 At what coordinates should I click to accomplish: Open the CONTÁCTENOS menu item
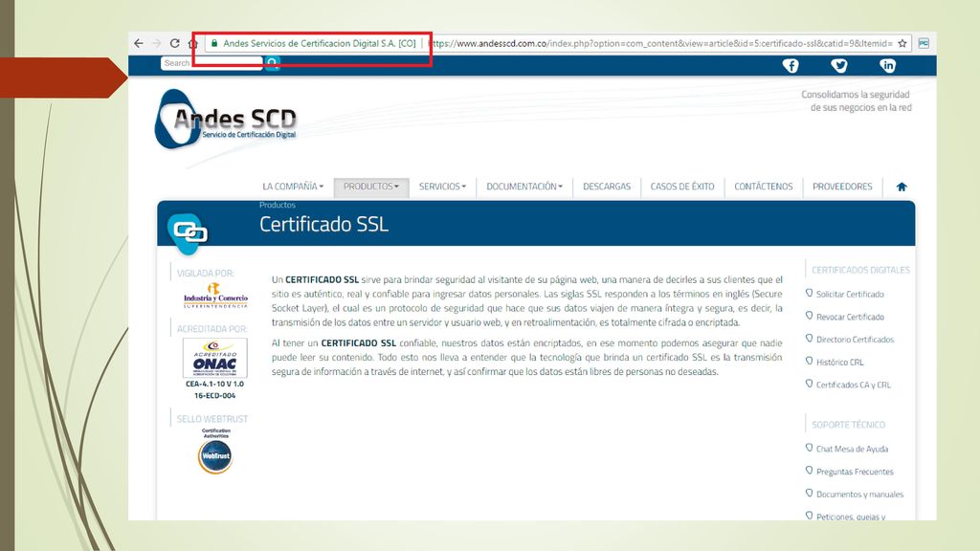[x=763, y=187]
